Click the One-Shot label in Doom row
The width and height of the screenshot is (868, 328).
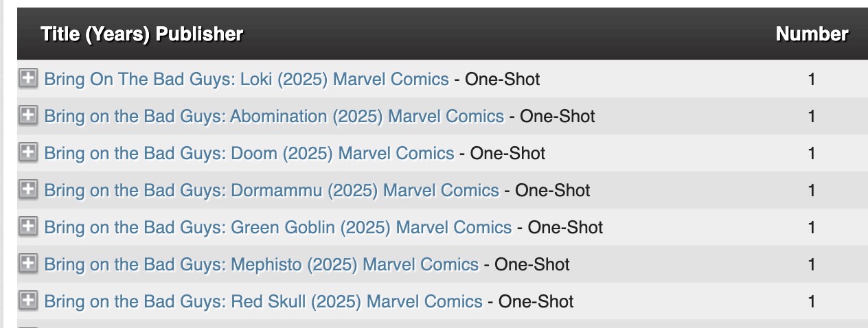(507, 154)
